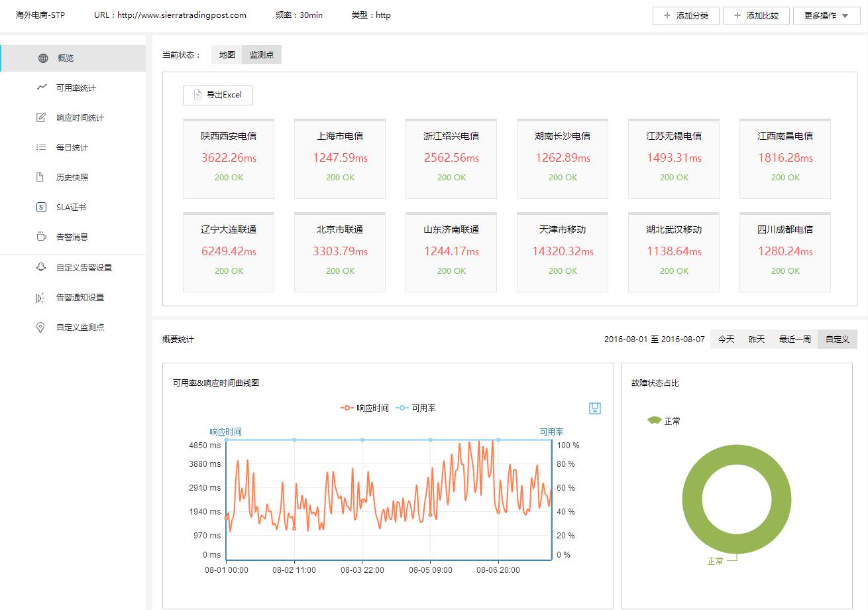Open 可用率统计 via its line-chart icon
Image resolution: width=868 pixels, height=610 pixels.
click(x=41, y=88)
